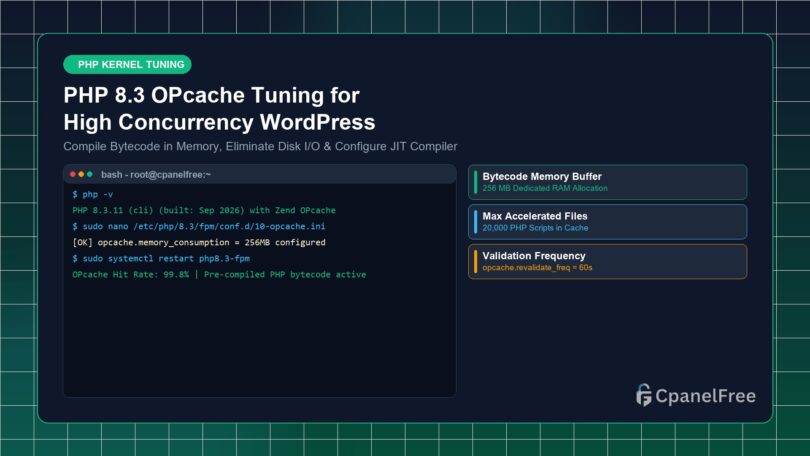Click the yellow terminal minimize dot

coord(81,175)
